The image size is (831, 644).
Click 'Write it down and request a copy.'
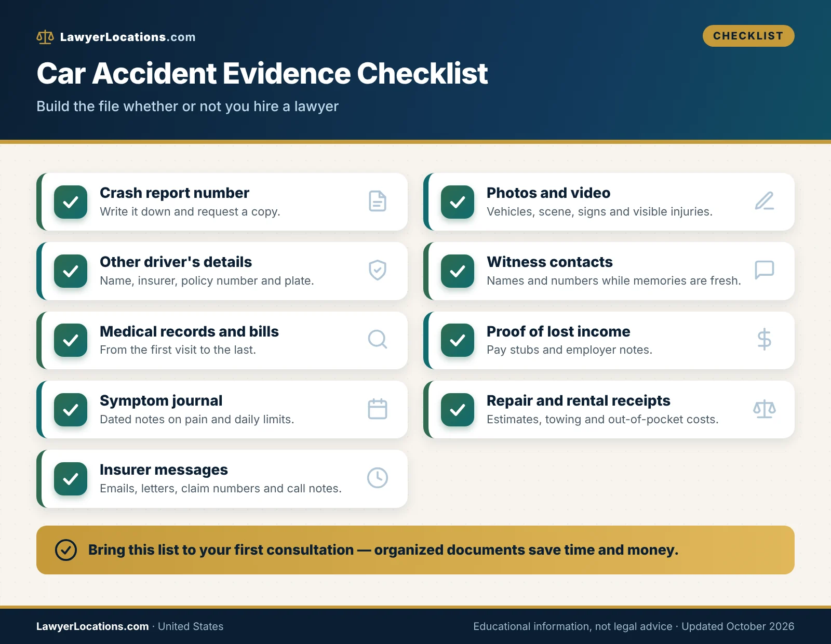point(190,212)
